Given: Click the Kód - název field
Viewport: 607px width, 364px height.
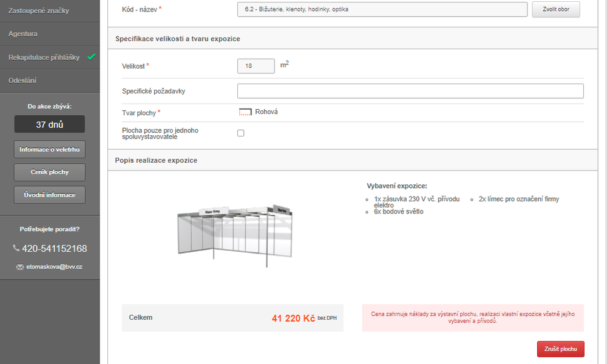Looking at the screenshot, I should click(x=382, y=9).
